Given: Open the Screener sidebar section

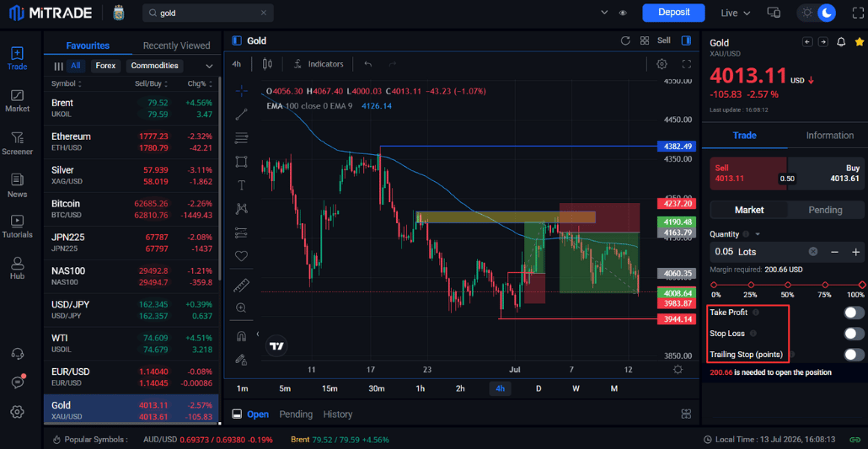Looking at the screenshot, I should pos(17,143).
